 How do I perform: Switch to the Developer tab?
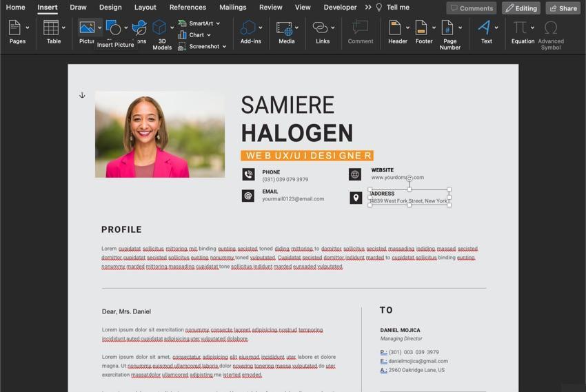point(340,7)
